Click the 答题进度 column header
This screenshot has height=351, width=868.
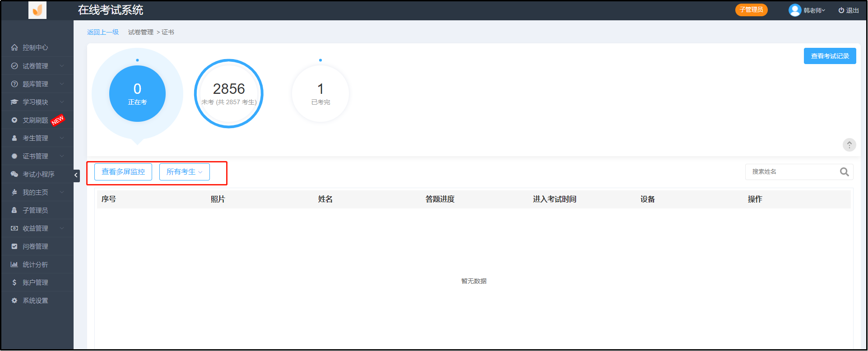click(x=440, y=199)
